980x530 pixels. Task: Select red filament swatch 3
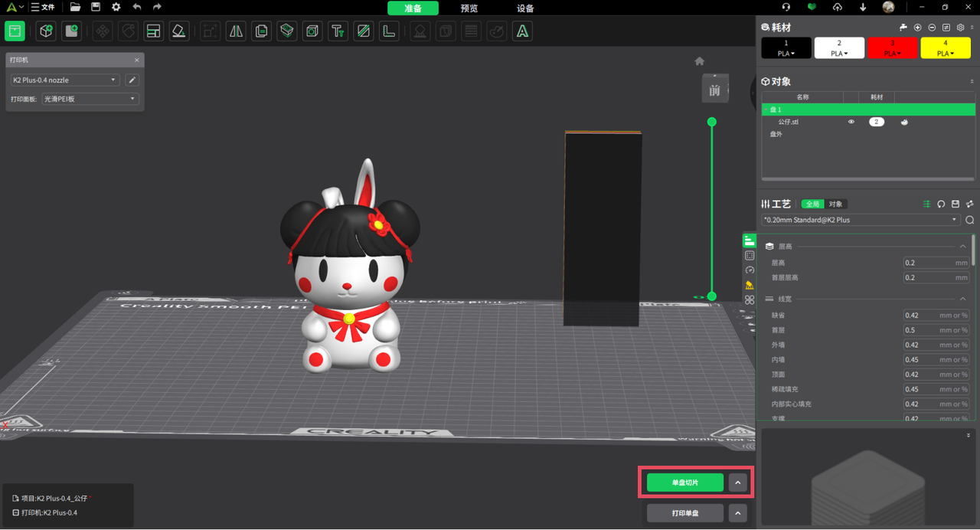point(892,48)
